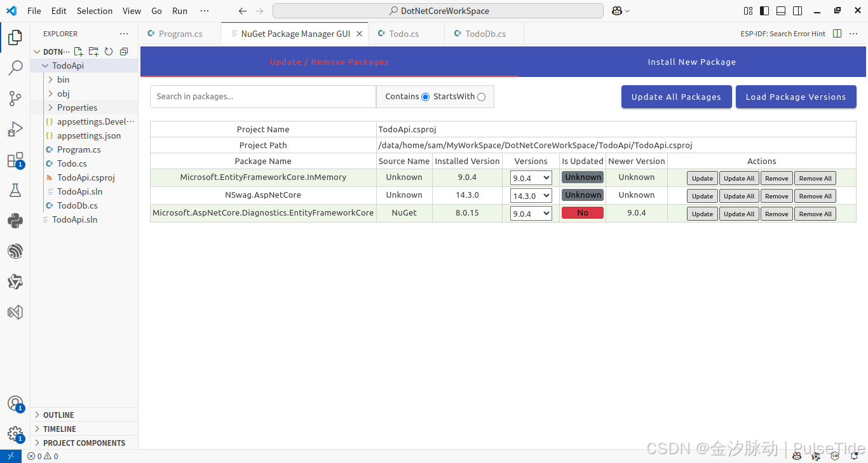This screenshot has width=868, height=463.
Task: Refresh the Explorer tree
Action: pyautogui.click(x=109, y=52)
